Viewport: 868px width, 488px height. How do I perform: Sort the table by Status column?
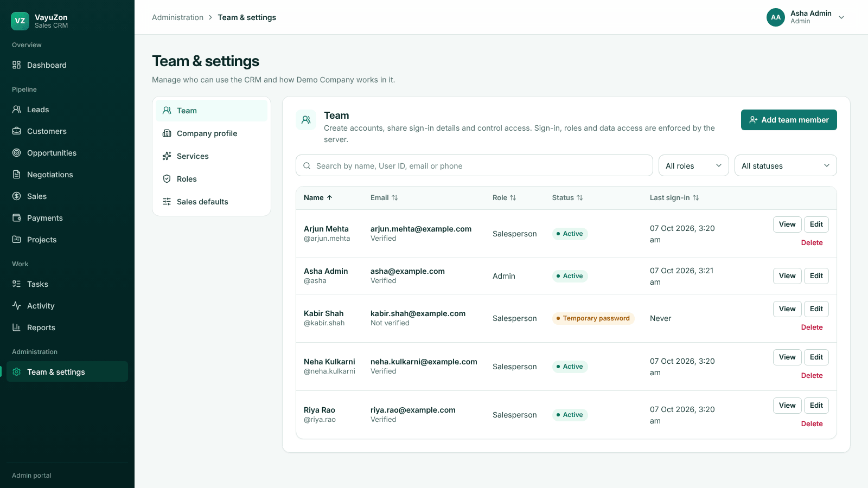(567, 198)
